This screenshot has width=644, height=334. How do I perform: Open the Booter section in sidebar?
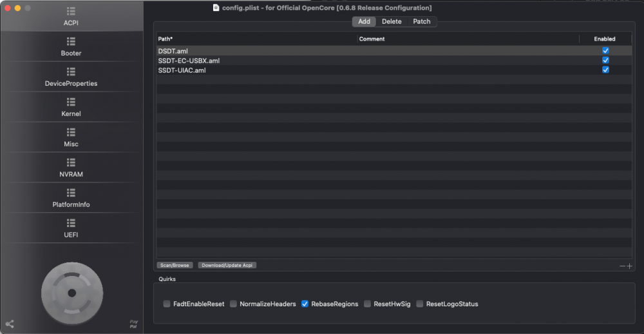click(71, 47)
